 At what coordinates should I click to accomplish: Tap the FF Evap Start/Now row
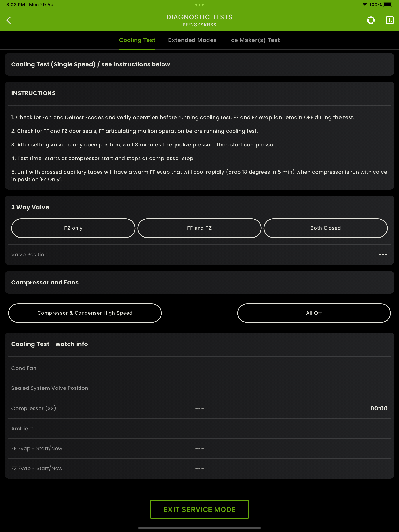tap(199, 448)
